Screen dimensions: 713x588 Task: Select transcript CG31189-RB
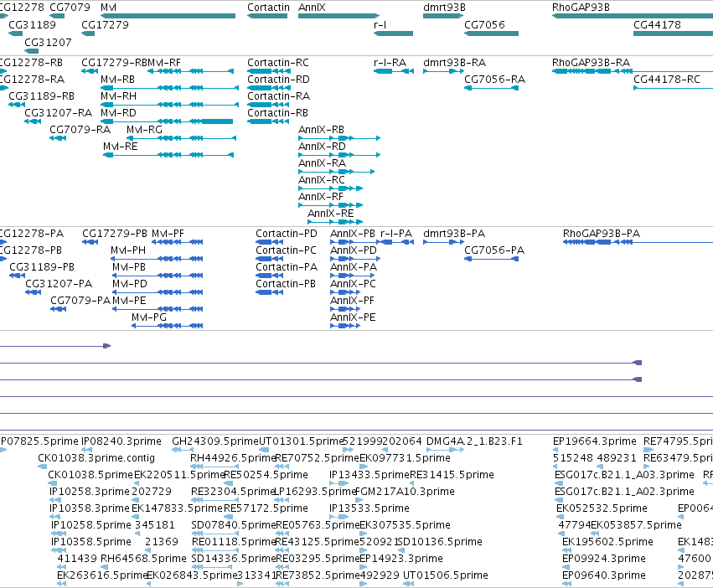[x=41, y=96]
